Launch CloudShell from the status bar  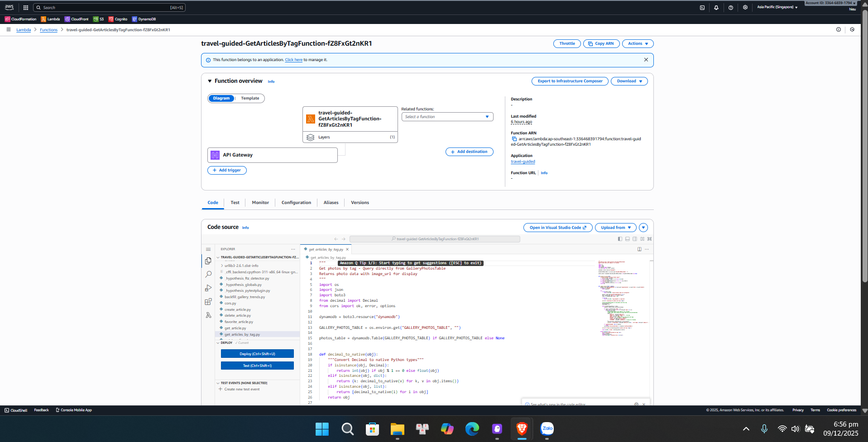15,410
